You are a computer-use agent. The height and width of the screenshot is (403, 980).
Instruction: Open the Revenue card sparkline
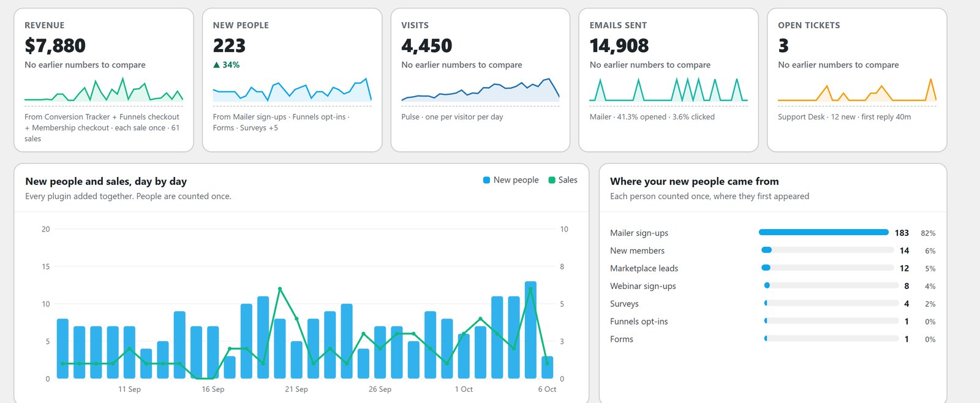(104, 89)
